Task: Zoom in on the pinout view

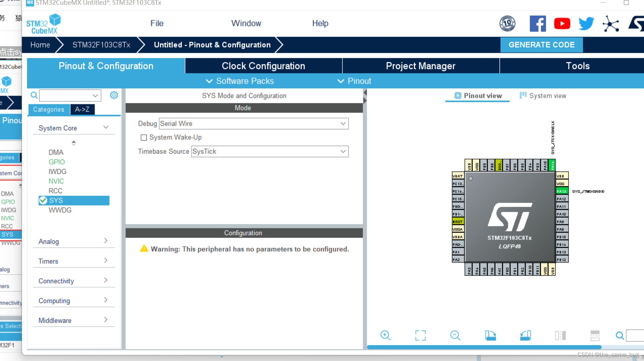Action: click(x=385, y=335)
